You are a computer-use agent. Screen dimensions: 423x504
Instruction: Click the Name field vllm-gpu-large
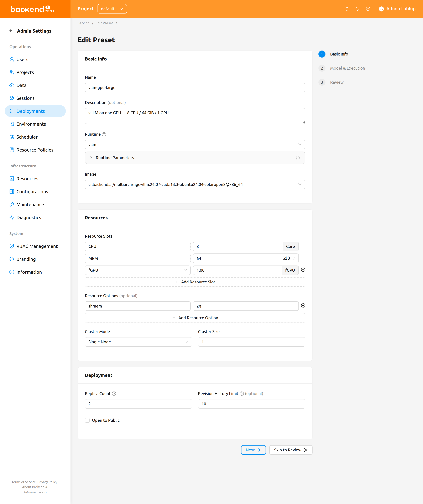click(x=195, y=88)
